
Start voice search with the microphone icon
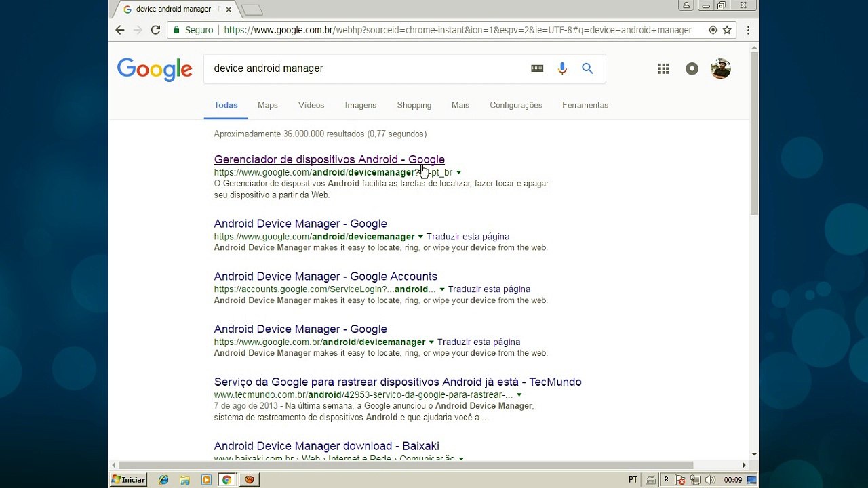tap(562, 68)
